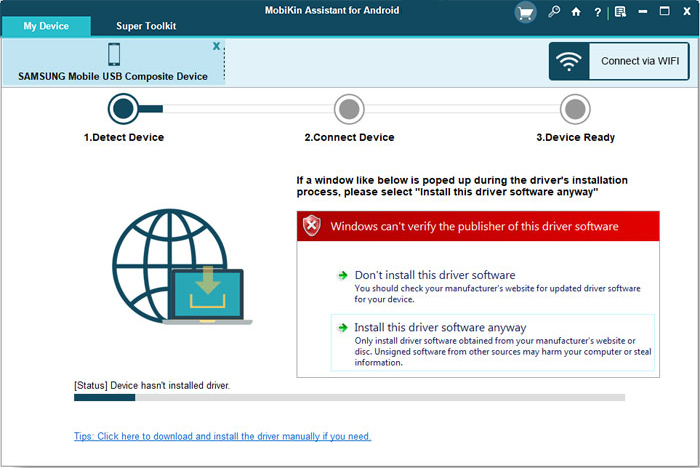Open the feedback notes icon
Screen dimensions: 700x468
click(620, 12)
